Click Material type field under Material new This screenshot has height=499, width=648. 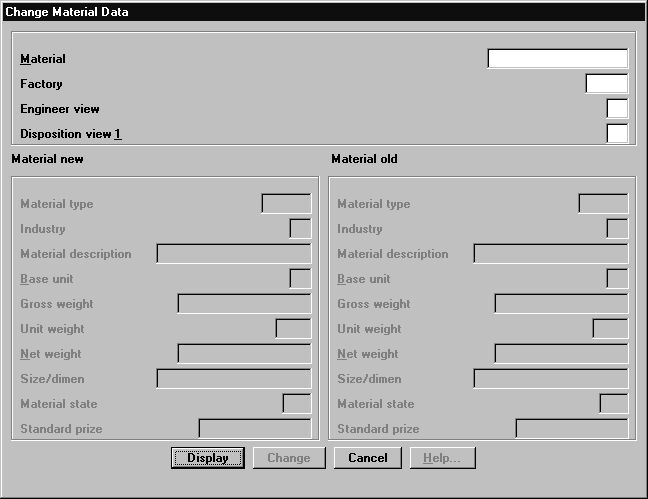click(x=286, y=204)
